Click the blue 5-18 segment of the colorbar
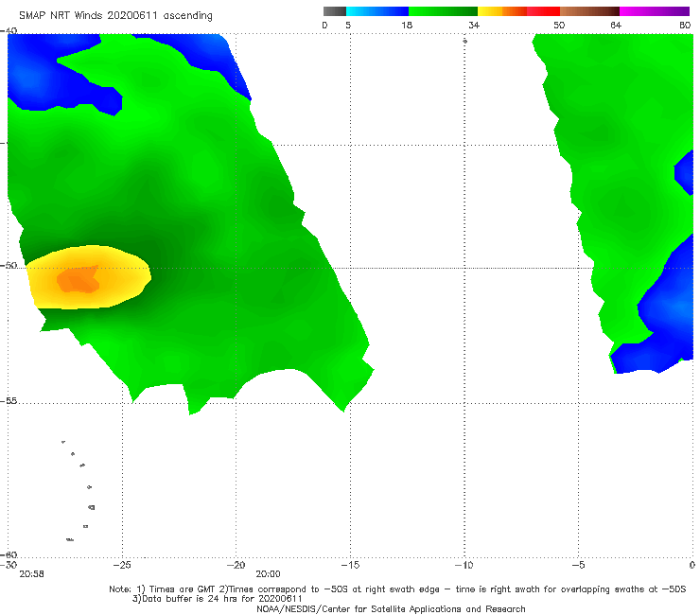700x615 pixels. [377, 11]
